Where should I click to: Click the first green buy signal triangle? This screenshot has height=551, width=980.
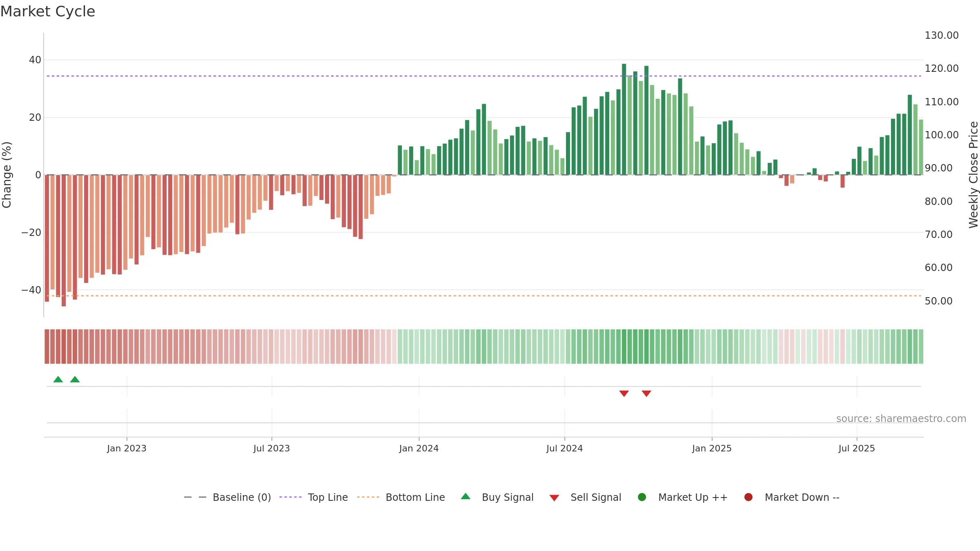point(58,379)
